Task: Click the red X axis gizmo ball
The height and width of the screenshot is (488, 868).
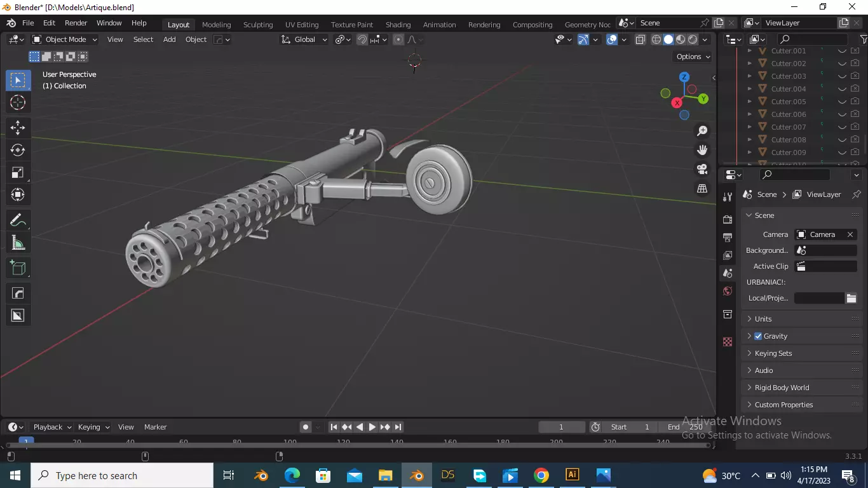Action: click(677, 102)
